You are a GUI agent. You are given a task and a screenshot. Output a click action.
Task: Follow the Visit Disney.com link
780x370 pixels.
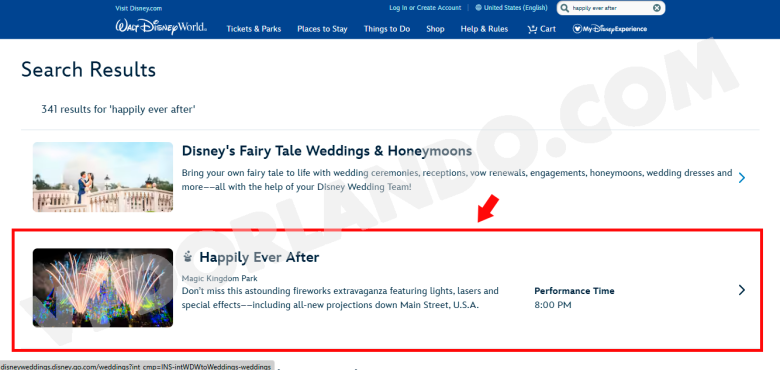[138, 8]
